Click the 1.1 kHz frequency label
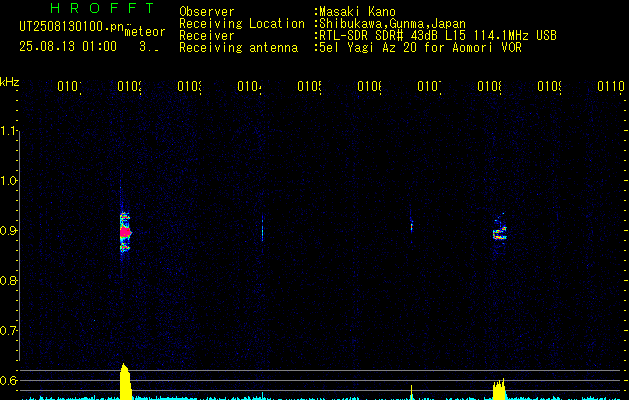 (x=9, y=131)
